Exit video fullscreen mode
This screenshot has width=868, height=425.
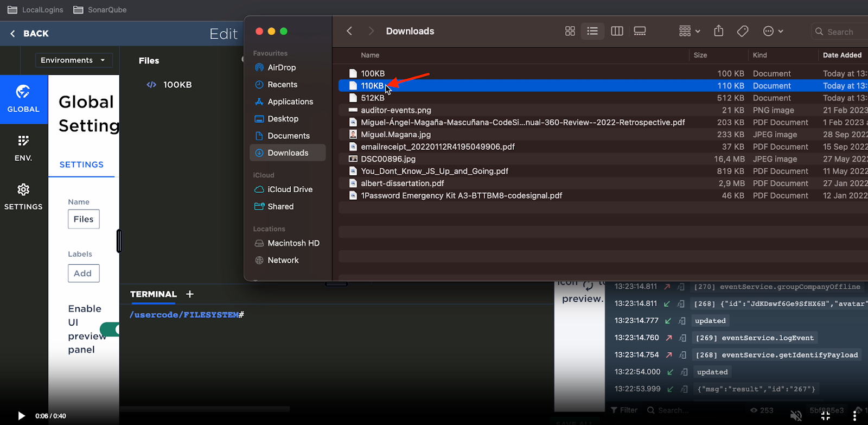click(826, 416)
